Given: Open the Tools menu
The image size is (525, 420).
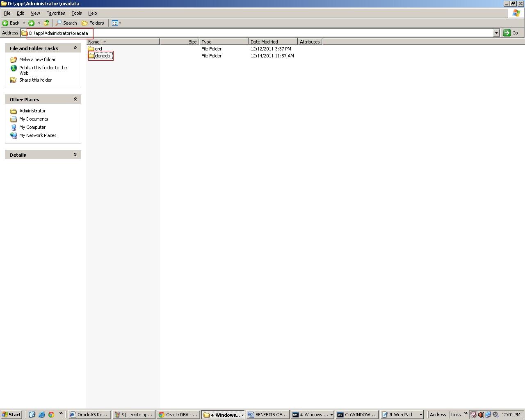Looking at the screenshot, I should coord(76,13).
